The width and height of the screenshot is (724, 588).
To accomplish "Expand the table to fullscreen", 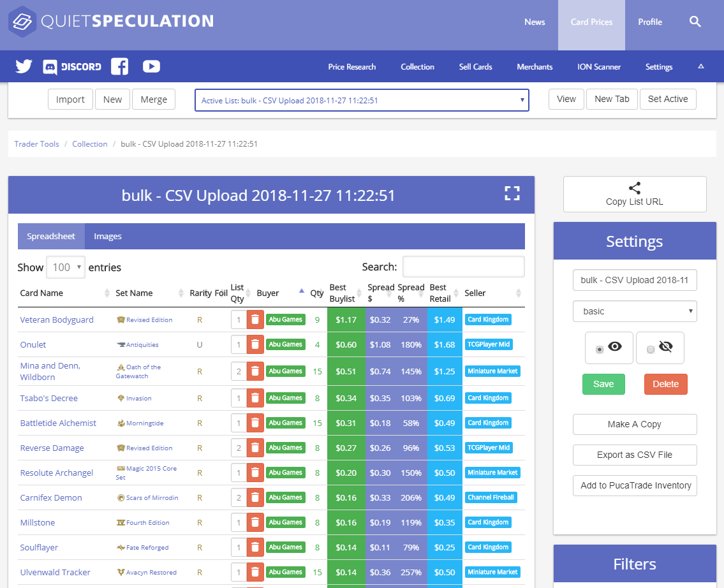I will click(512, 194).
